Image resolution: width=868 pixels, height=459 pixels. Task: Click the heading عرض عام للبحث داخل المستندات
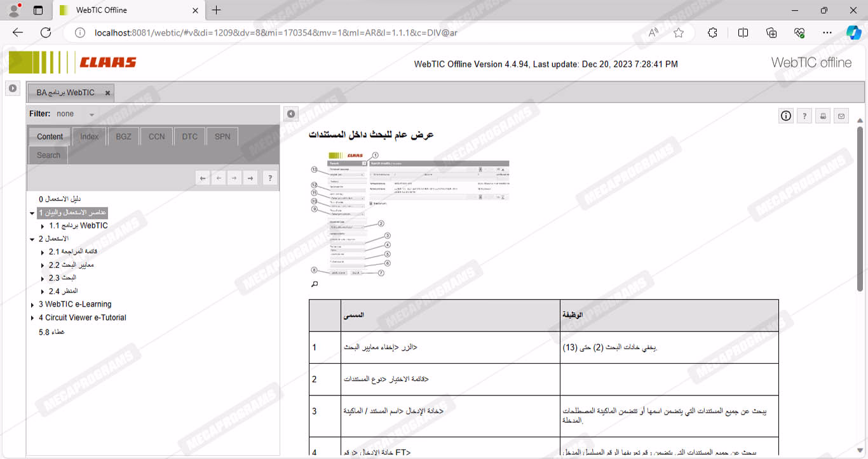pyautogui.click(x=371, y=135)
